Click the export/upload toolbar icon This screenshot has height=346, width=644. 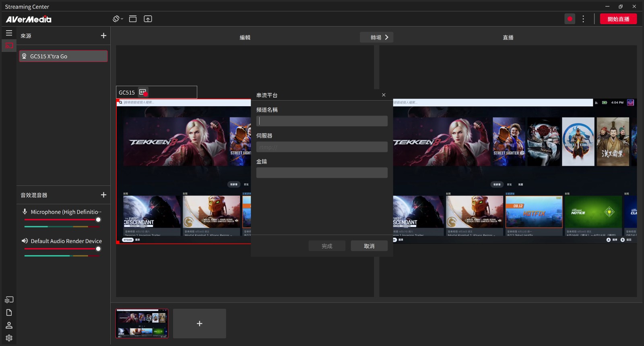click(148, 19)
